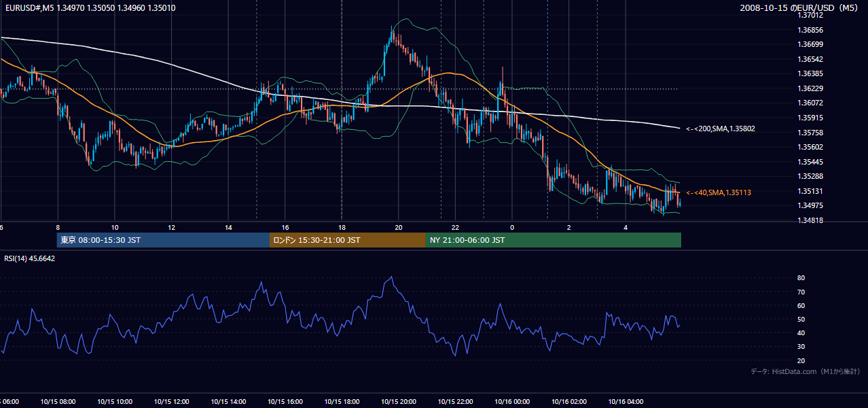Click price axis label 1.35445
868x408 pixels.
click(x=810, y=162)
